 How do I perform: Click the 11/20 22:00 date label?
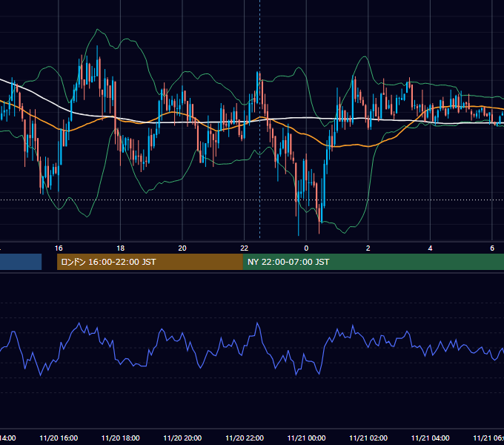[x=245, y=438]
